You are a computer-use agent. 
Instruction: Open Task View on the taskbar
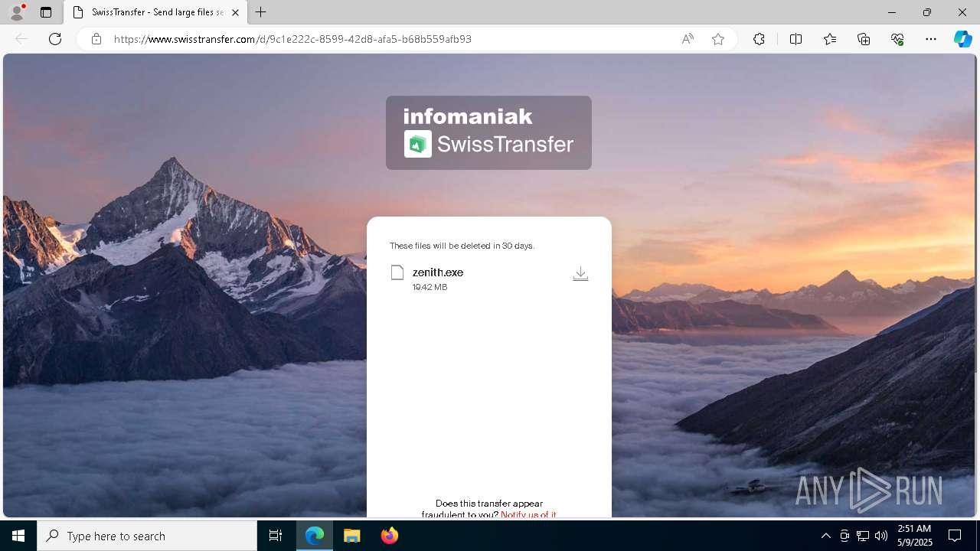pyautogui.click(x=276, y=536)
